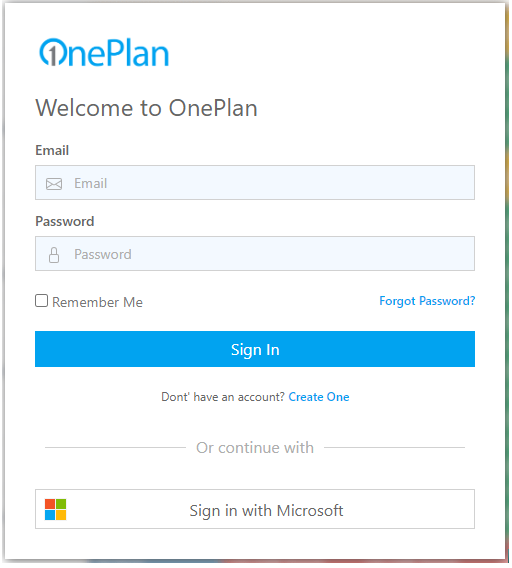Click the 'Or continue with' divider text
512x568 pixels.
tap(255, 448)
